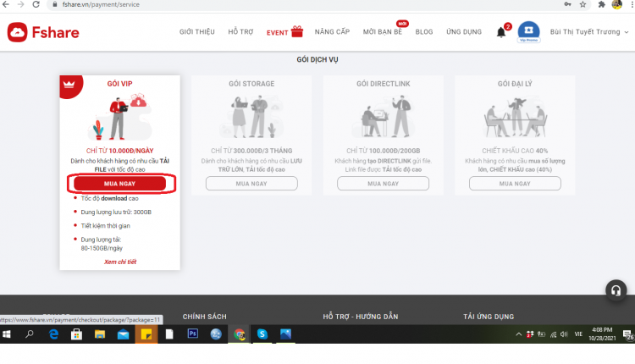Click the Fshare logo

[x=43, y=32]
